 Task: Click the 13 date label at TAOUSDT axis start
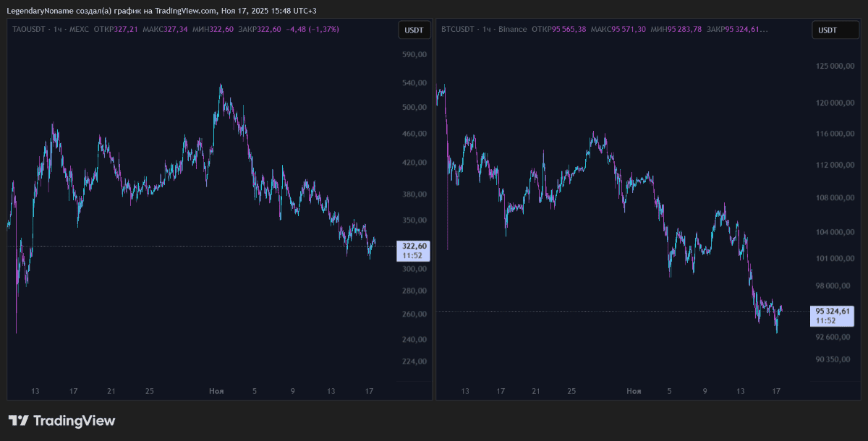point(35,391)
